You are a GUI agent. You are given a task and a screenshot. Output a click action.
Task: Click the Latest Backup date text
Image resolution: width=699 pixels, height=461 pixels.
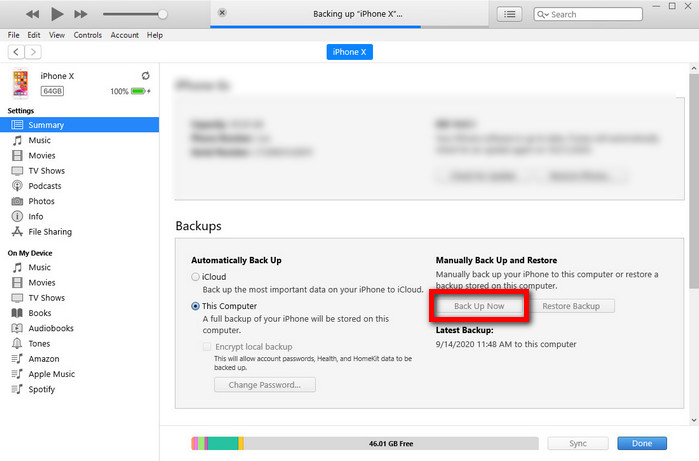point(506,344)
